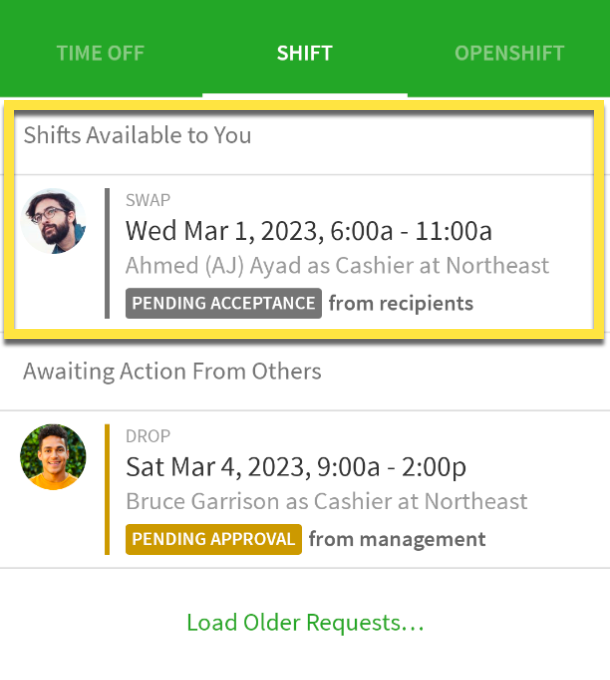The height and width of the screenshot is (680, 610).
Task: Click the Shifts Available to You header
Action: [x=137, y=134]
